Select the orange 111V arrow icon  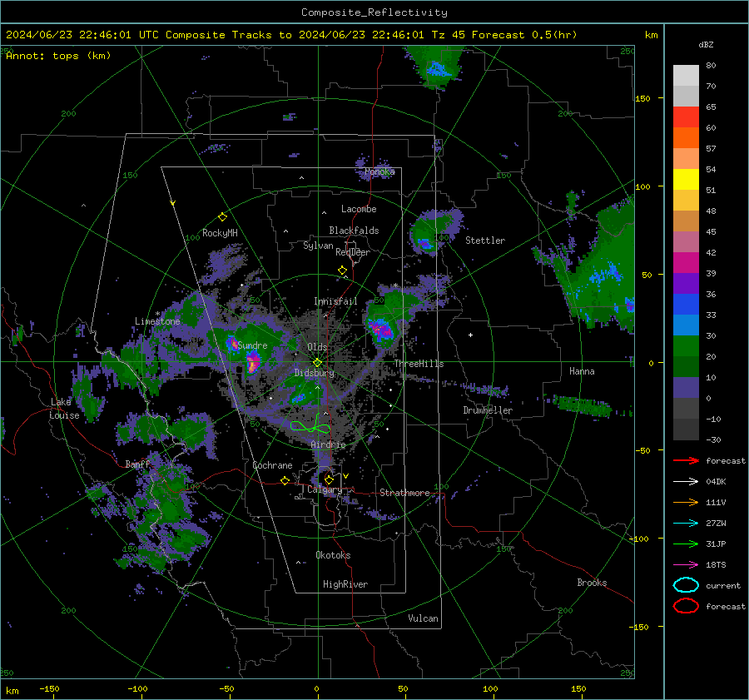tap(686, 502)
